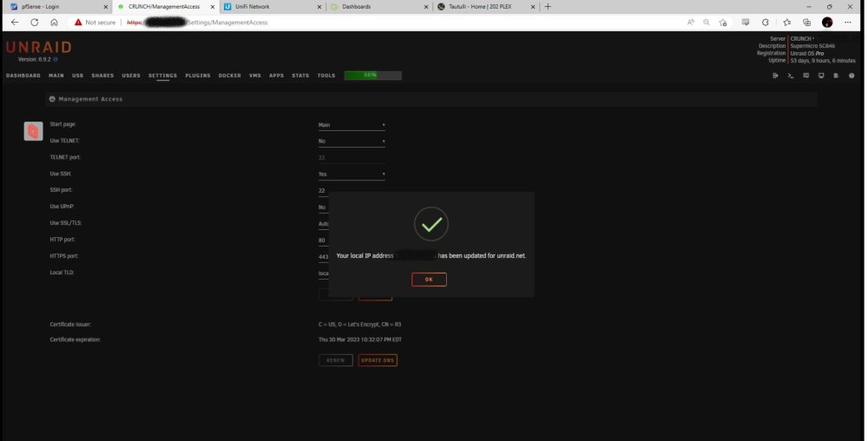Open the Unraid log icon
This screenshot has width=868, height=441.
pyautogui.click(x=836, y=76)
